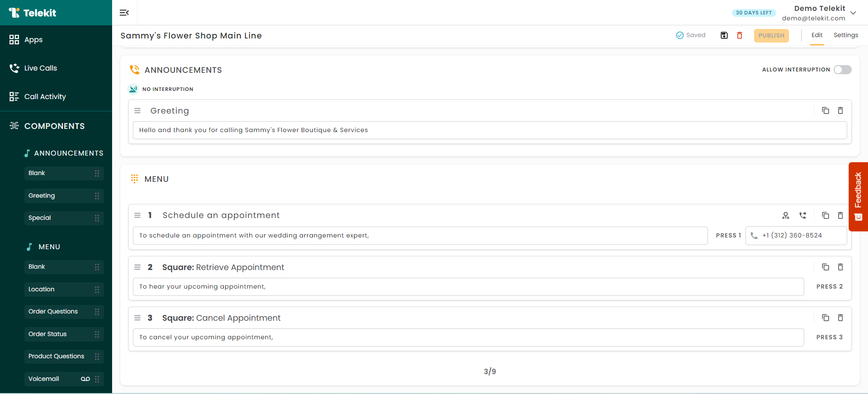
Task: Click the Special component drag dots
Action: tap(97, 218)
